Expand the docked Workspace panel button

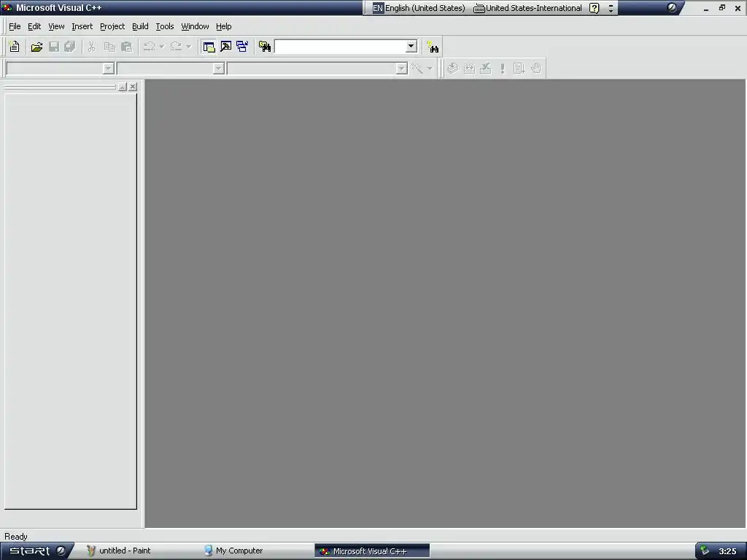123,87
